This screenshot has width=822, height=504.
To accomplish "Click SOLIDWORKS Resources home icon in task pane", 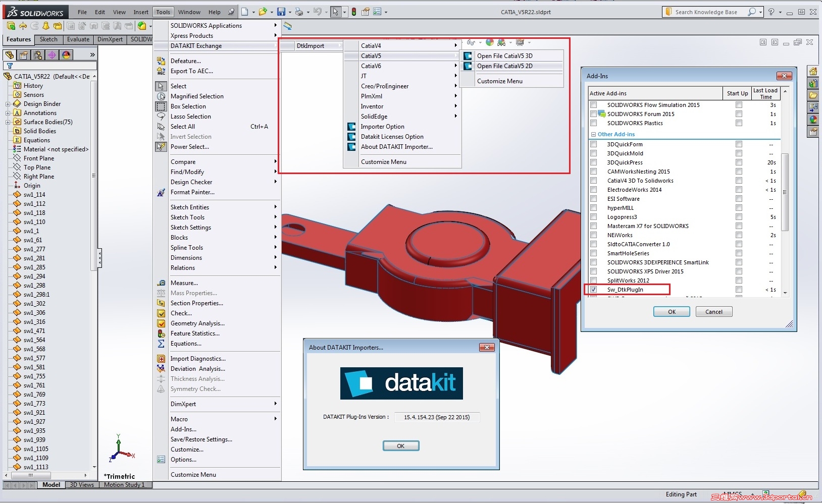I will tap(813, 71).
